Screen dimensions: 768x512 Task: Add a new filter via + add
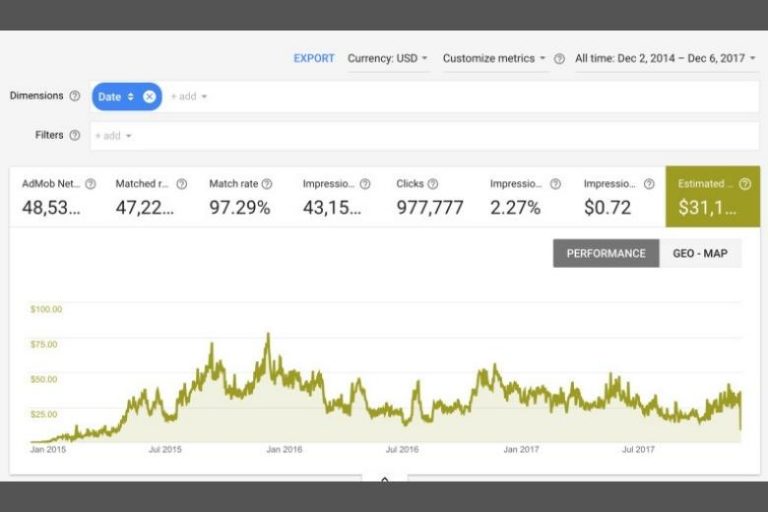113,136
